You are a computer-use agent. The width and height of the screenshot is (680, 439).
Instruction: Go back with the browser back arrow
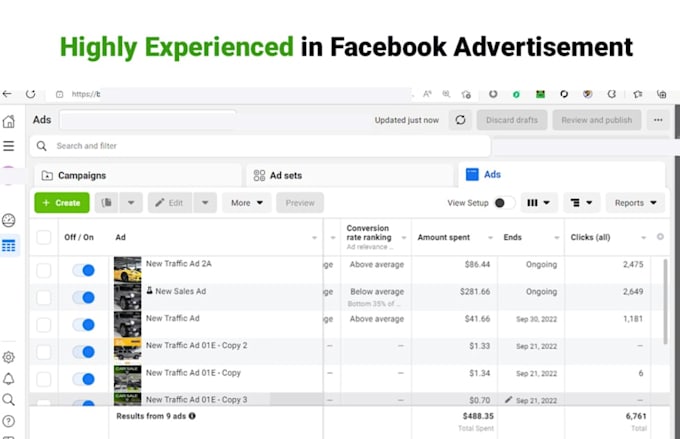(x=7, y=94)
